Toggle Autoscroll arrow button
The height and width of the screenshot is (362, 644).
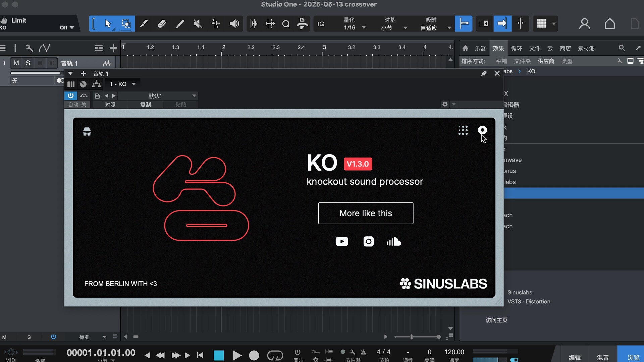[502, 23]
